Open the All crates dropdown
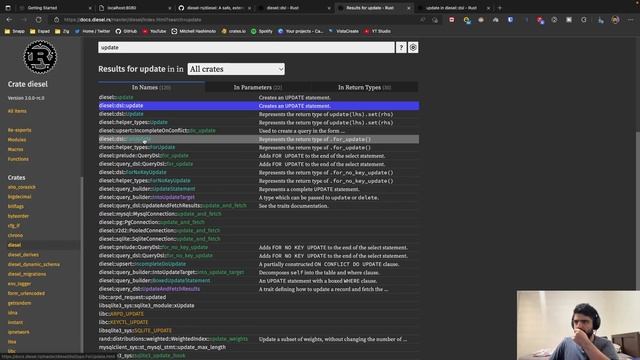Viewport: 640px width, 360px height. 236,69
